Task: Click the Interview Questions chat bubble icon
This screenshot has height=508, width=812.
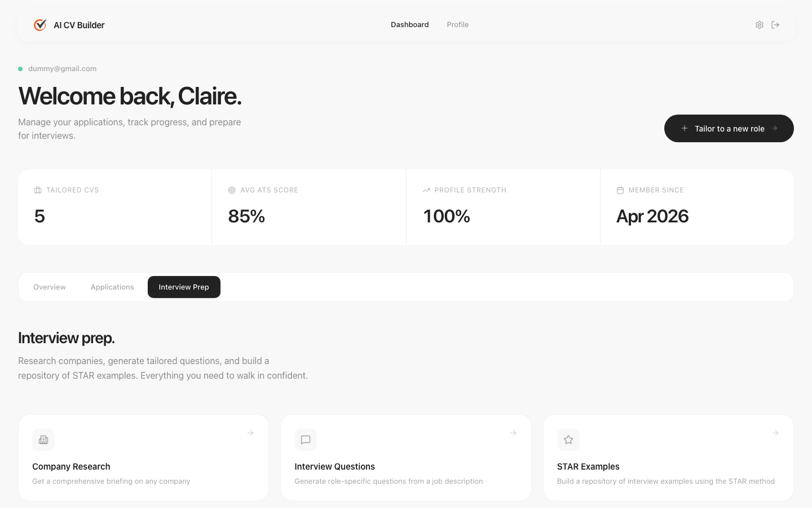Action: click(306, 440)
